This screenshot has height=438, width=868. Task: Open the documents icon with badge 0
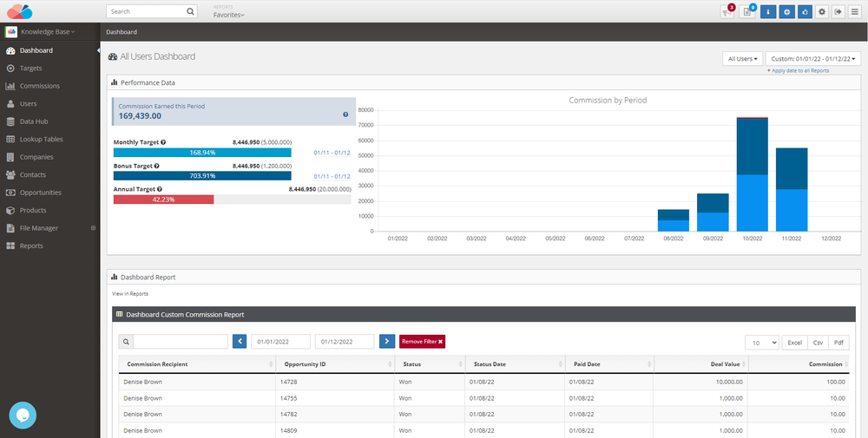[747, 11]
